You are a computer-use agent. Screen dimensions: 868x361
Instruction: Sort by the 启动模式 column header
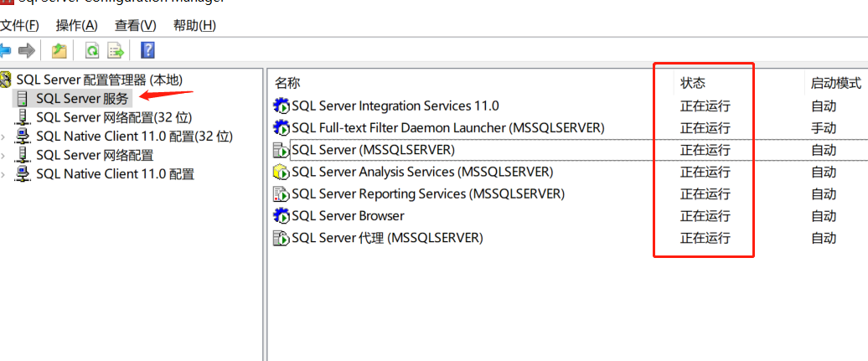[x=836, y=84]
